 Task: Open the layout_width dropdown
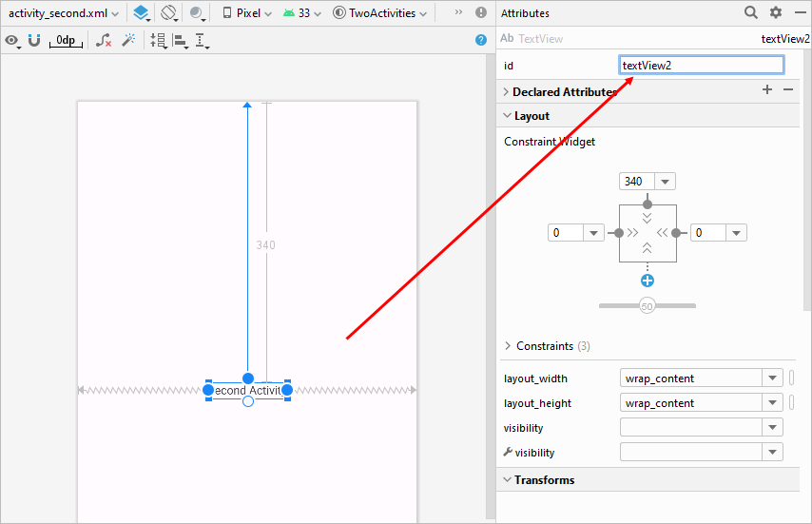click(772, 378)
